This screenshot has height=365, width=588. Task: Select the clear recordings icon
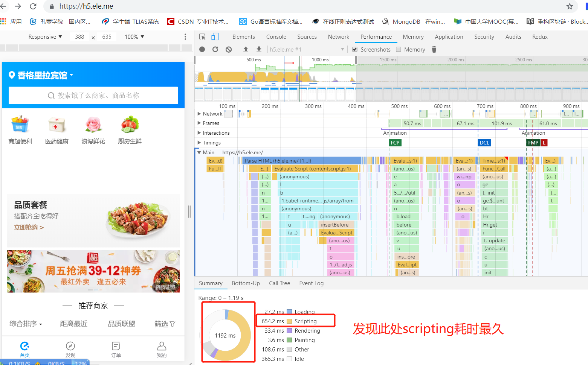(228, 49)
